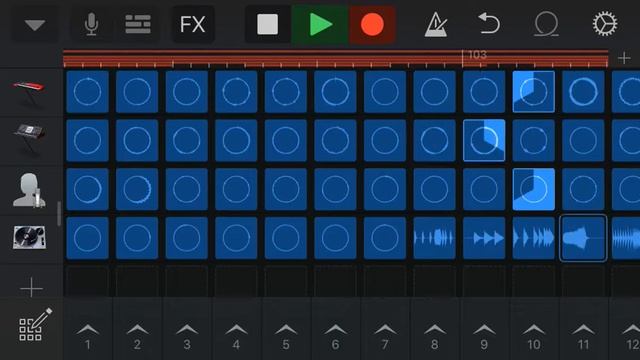Tap the turntable-row loop cell in column 7

[385, 238]
